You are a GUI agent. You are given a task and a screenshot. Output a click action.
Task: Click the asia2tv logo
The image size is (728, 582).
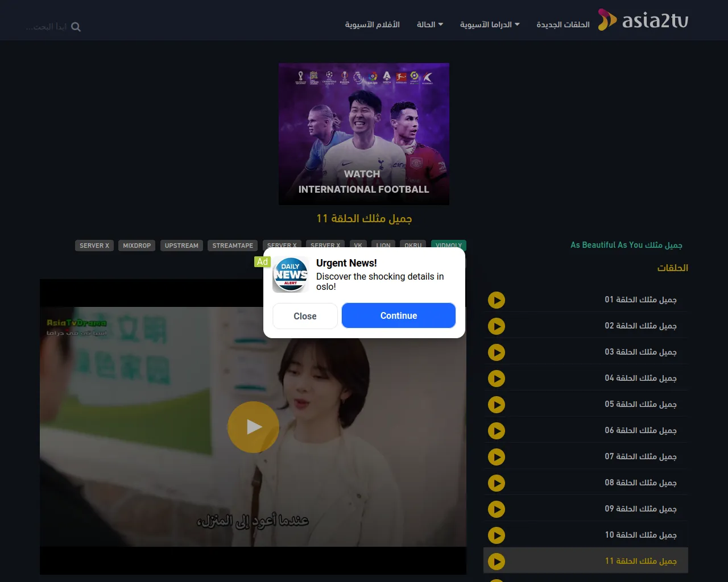[x=643, y=20]
